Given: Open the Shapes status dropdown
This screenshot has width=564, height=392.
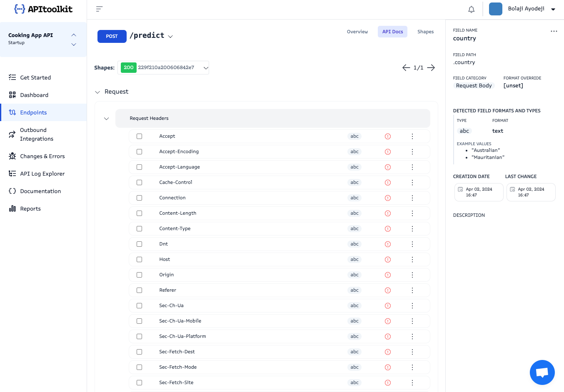Looking at the screenshot, I should point(205,67).
